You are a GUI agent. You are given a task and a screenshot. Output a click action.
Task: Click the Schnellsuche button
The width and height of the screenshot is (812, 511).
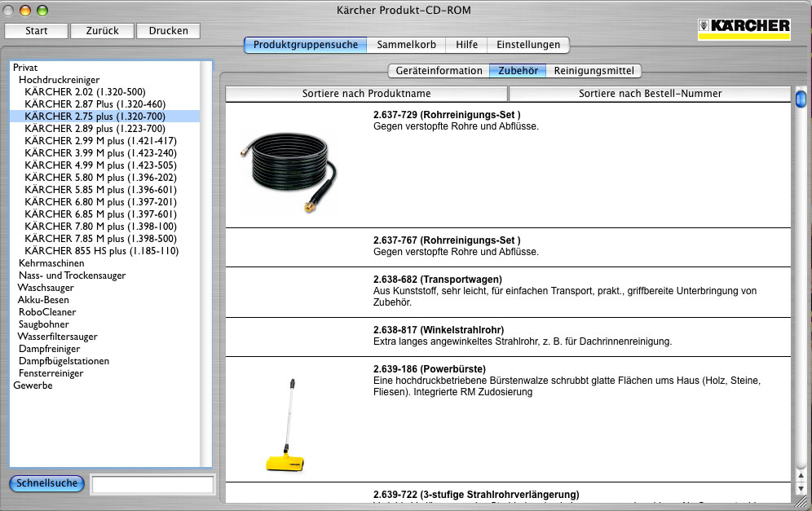pyautogui.click(x=46, y=483)
